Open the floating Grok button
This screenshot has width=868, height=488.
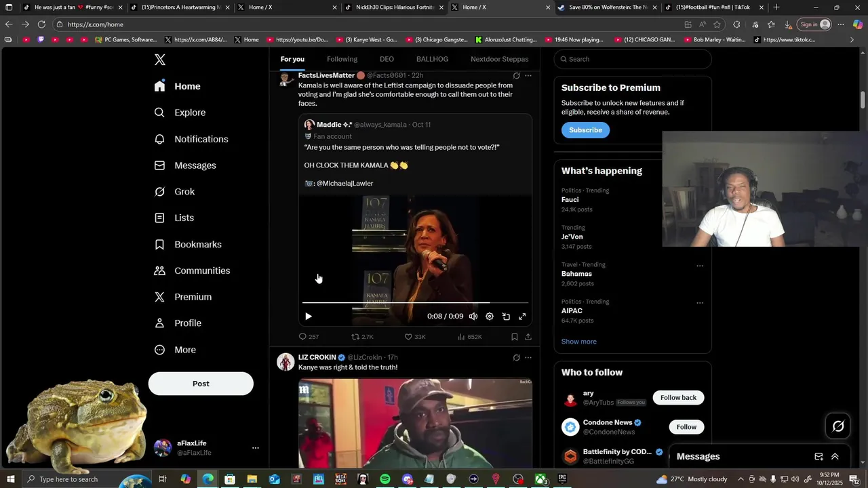(838, 426)
